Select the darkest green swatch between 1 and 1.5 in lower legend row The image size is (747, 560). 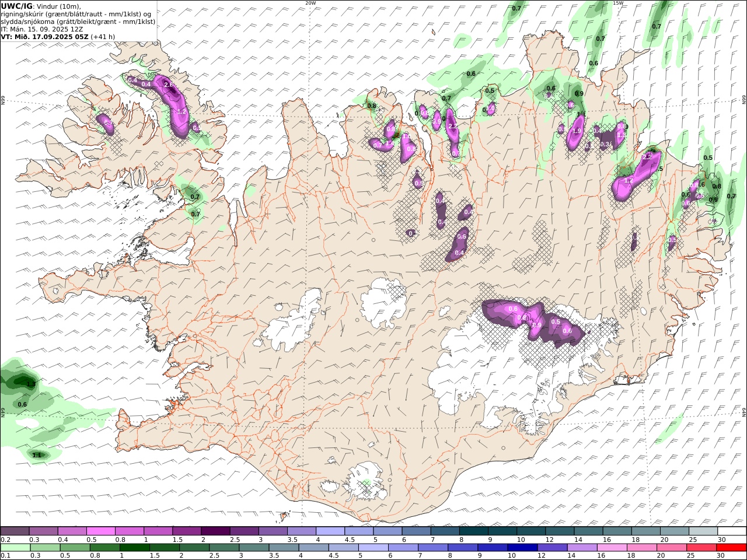pos(134,548)
